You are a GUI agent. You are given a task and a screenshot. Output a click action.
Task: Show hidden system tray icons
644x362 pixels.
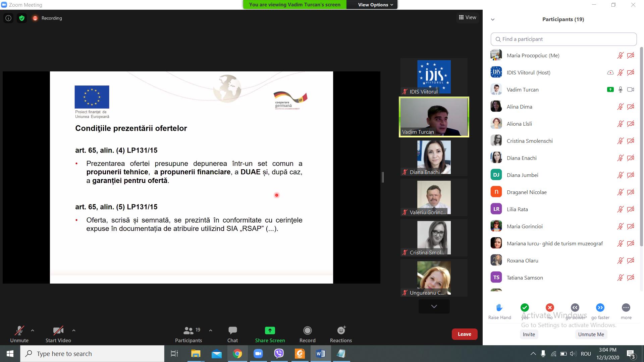coord(533,354)
